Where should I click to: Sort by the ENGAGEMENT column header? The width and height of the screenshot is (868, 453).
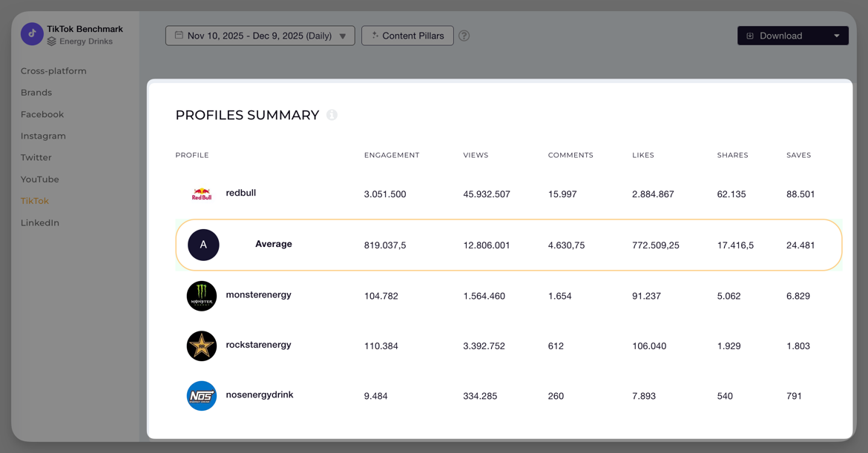click(392, 155)
